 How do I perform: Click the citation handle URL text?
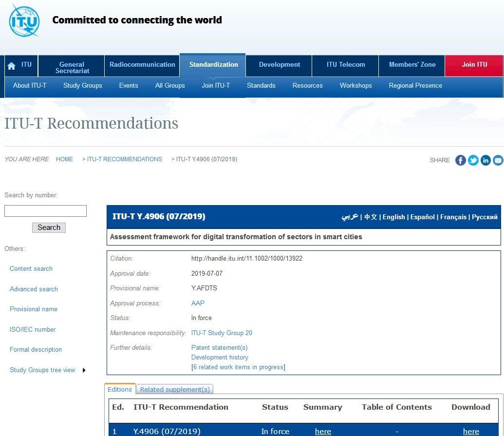click(x=247, y=259)
